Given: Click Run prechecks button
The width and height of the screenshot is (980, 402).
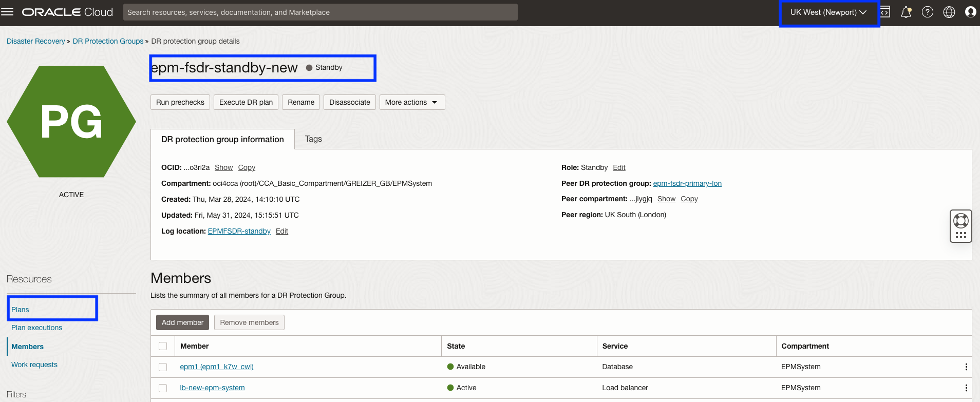Looking at the screenshot, I should [180, 102].
